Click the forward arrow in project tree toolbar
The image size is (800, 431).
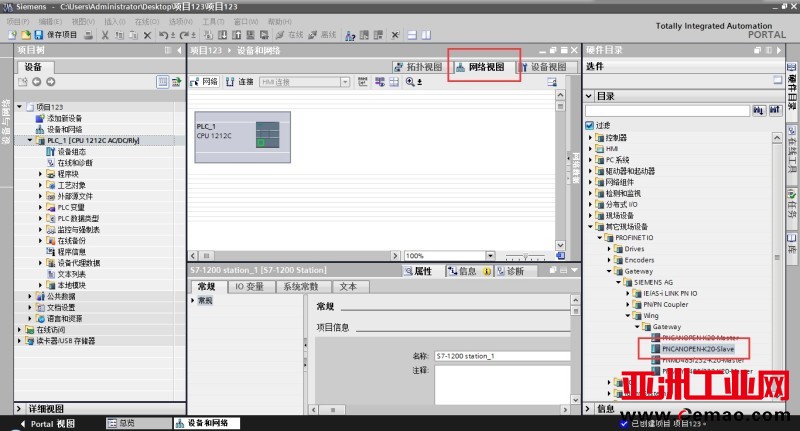(x=50, y=82)
